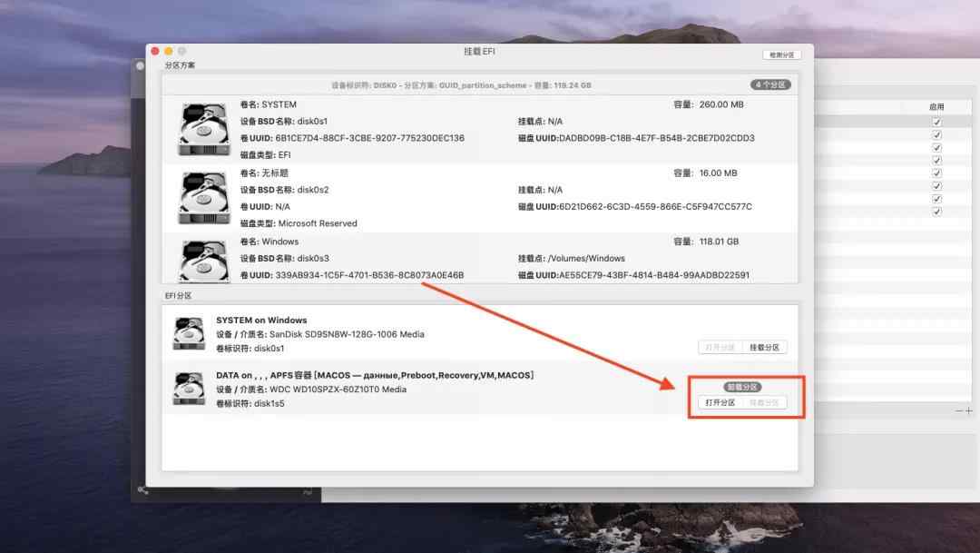Click the Microsoft Reserved disk type text
980x553 pixels.
(x=318, y=223)
